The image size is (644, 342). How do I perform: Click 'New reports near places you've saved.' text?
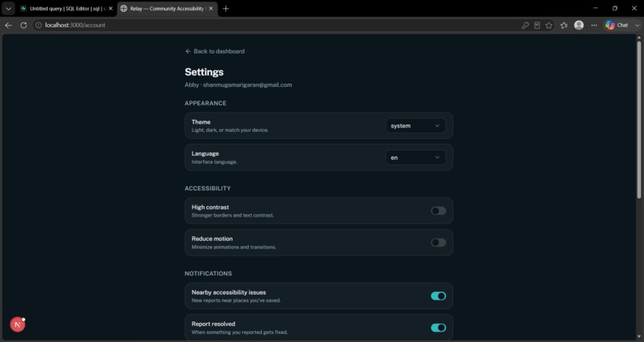(237, 300)
